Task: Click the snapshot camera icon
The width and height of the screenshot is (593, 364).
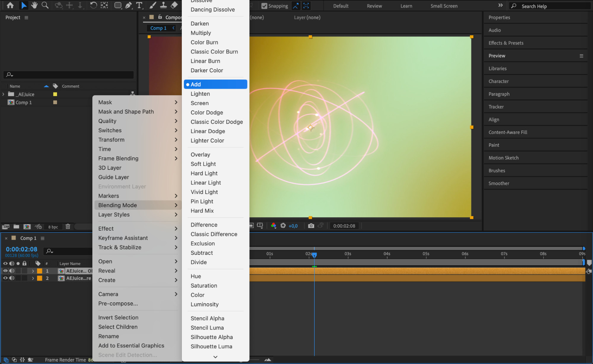Action: click(x=311, y=226)
